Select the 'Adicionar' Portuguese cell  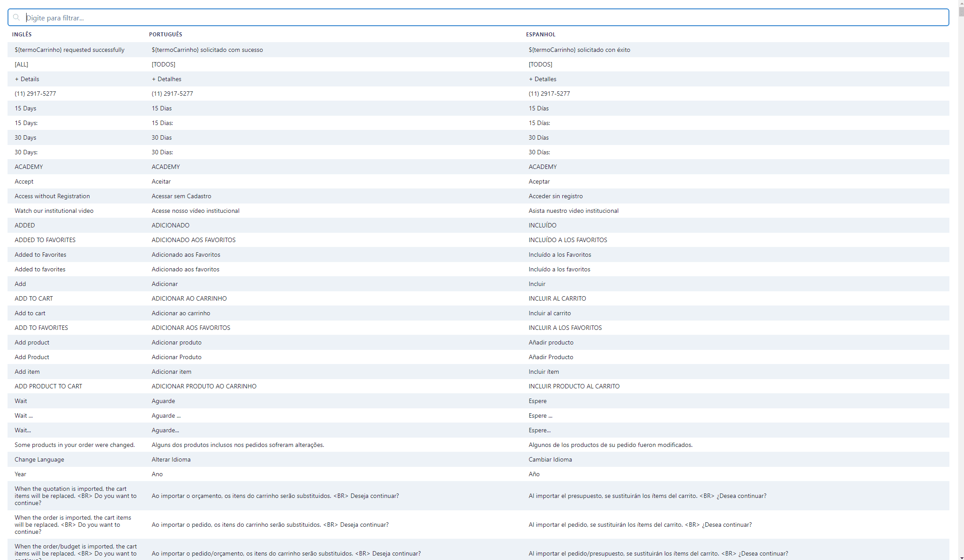tap(165, 284)
